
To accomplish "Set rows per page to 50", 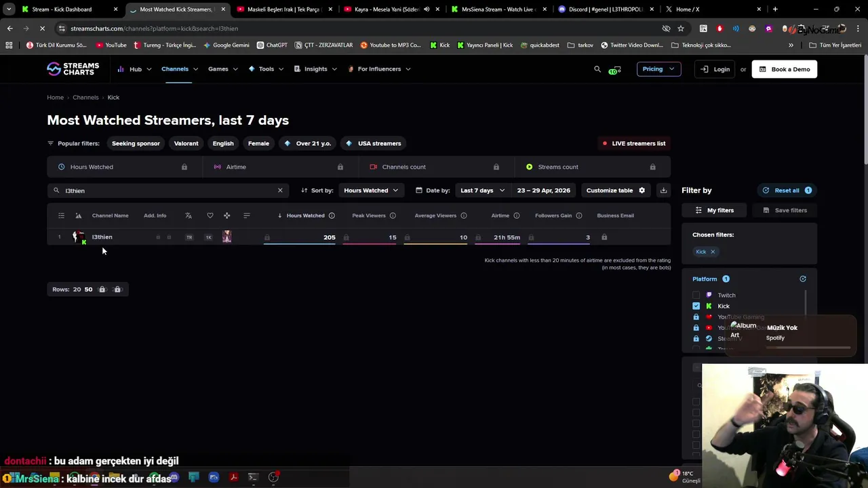I will 88,289.
